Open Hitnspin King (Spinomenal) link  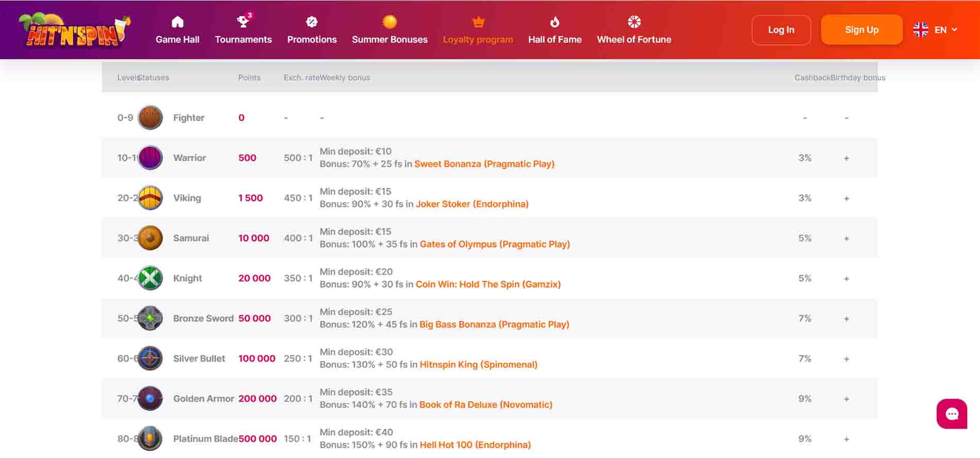(479, 365)
